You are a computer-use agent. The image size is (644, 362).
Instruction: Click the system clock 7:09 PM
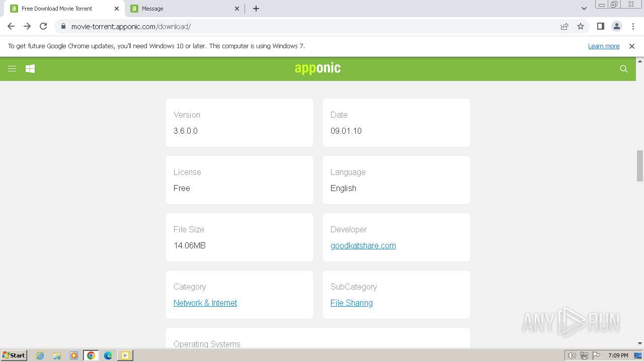[618, 355]
